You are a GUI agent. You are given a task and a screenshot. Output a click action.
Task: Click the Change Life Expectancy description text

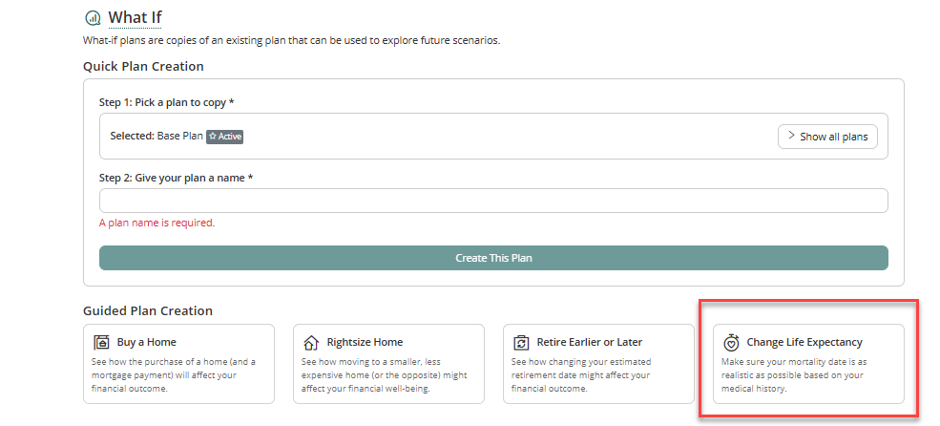pyautogui.click(x=794, y=375)
